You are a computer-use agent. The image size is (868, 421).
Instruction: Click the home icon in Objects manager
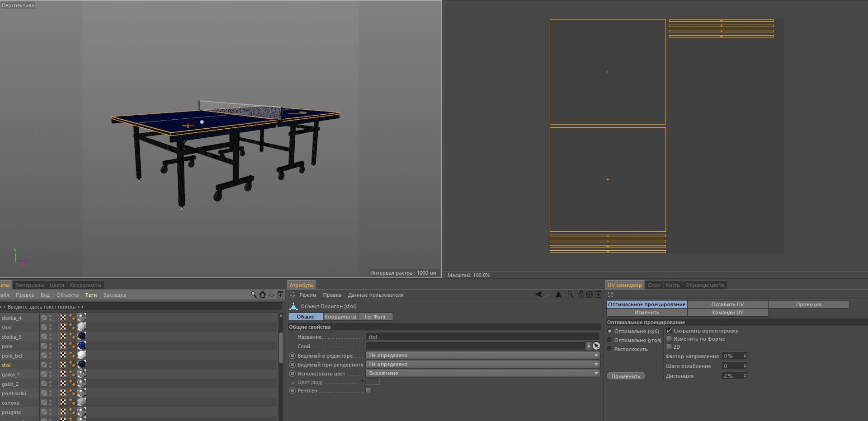(x=263, y=295)
